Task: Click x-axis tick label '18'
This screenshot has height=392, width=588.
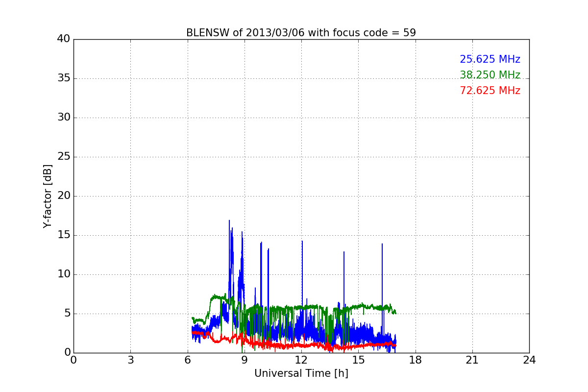Action: tap(416, 360)
